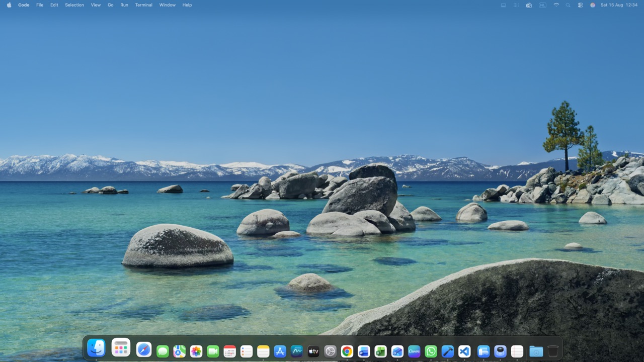Open Spotlight search in menu bar
The height and width of the screenshot is (362, 644).
pyautogui.click(x=568, y=5)
